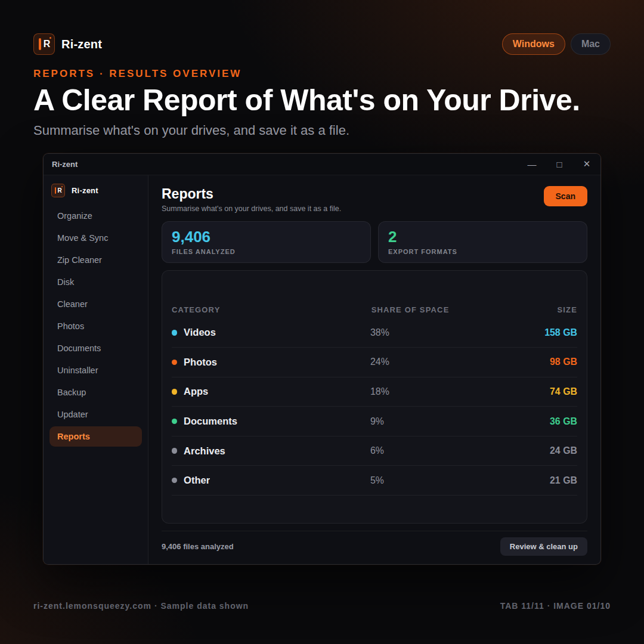Click the 98 GB size value
This screenshot has height=644, width=644.
pos(563,362)
